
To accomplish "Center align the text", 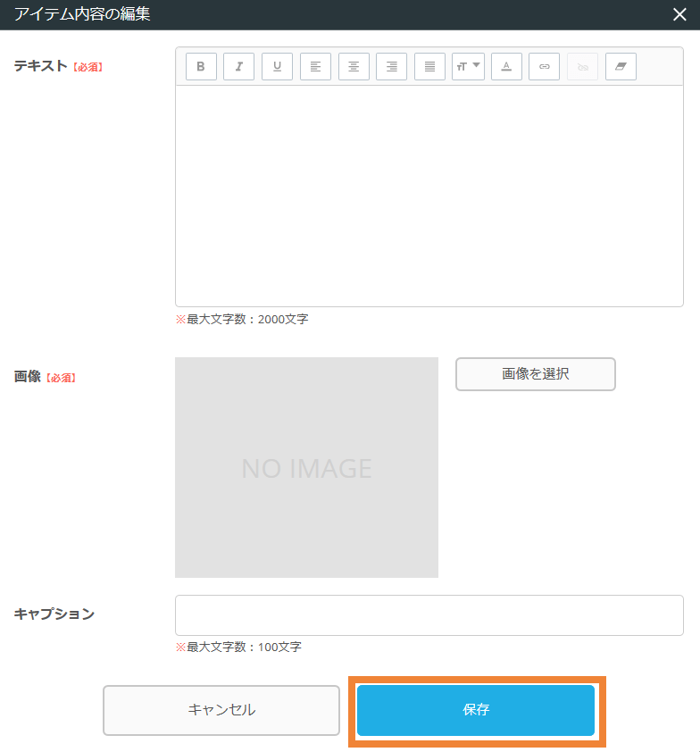I will tap(354, 66).
